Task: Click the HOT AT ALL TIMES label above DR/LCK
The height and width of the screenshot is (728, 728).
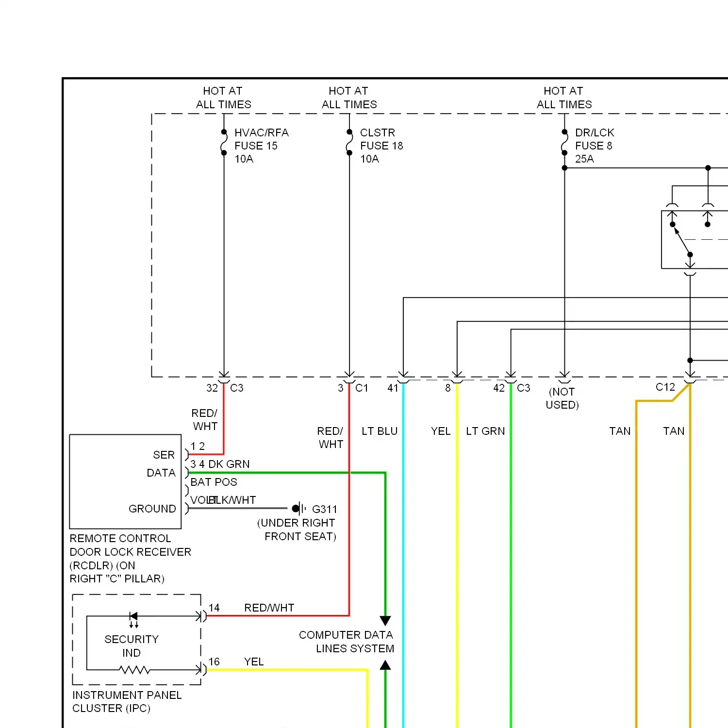Action: click(x=564, y=98)
